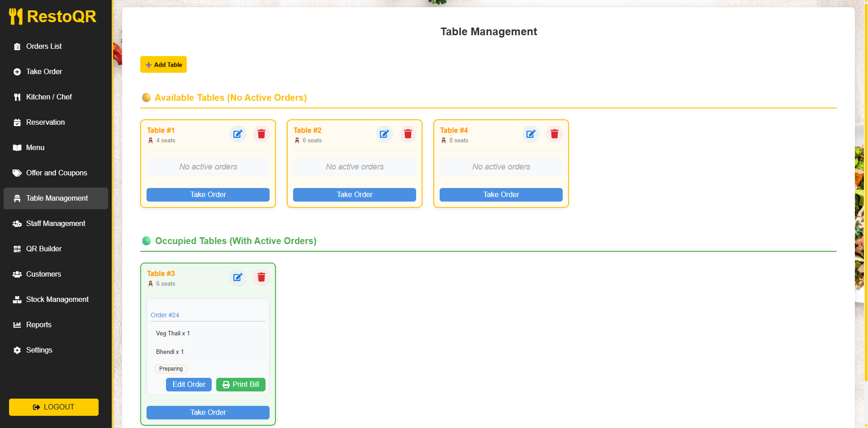Open QR Builder from sidebar

coord(44,249)
